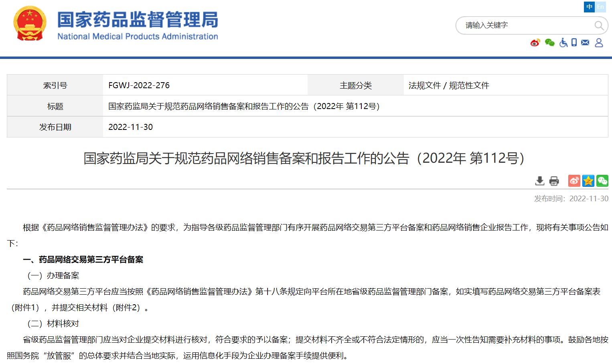Click the email envelope icon

585,42
